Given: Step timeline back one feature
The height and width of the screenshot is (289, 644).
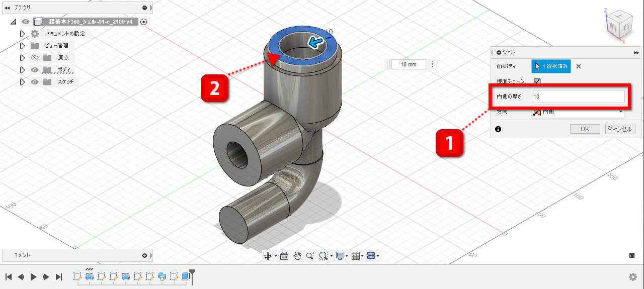Looking at the screenshot, I should [21, 277].
